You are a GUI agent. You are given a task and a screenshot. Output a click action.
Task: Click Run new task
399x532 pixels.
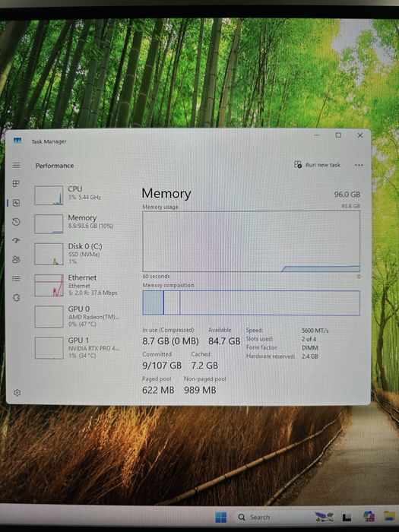pos(317,165)
